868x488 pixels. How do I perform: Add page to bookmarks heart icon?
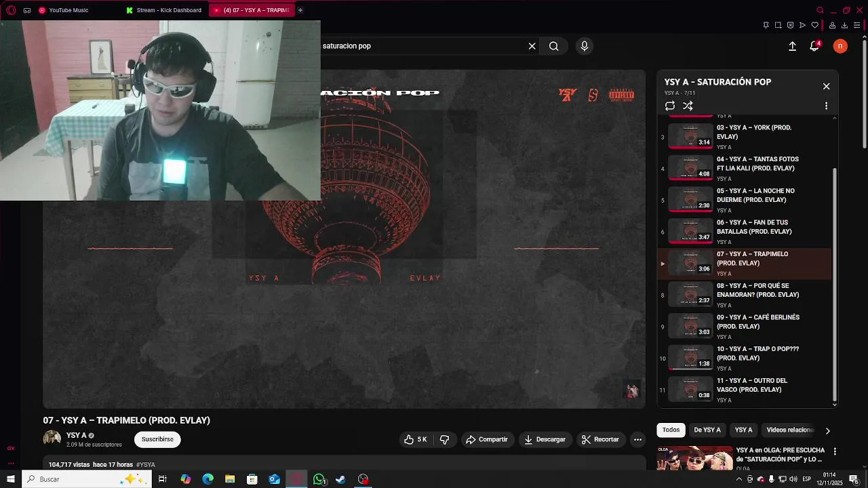815,25
